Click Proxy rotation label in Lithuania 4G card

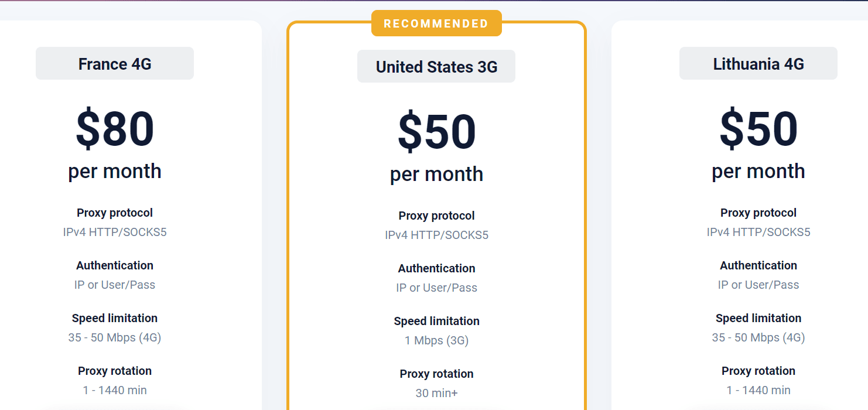pyautogui.click(x=758, y=371)
